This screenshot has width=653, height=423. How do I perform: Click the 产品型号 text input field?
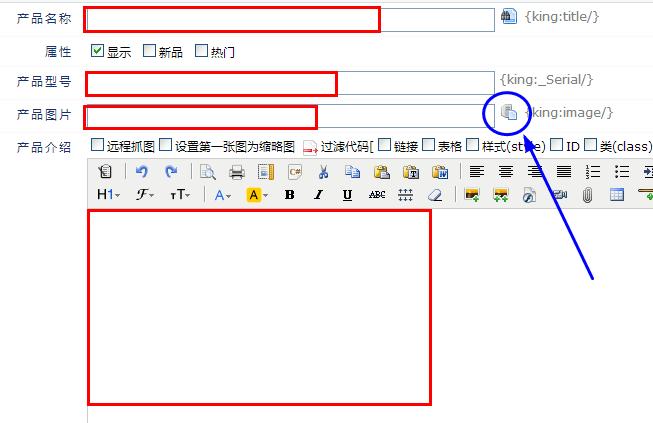pos(289,83)
